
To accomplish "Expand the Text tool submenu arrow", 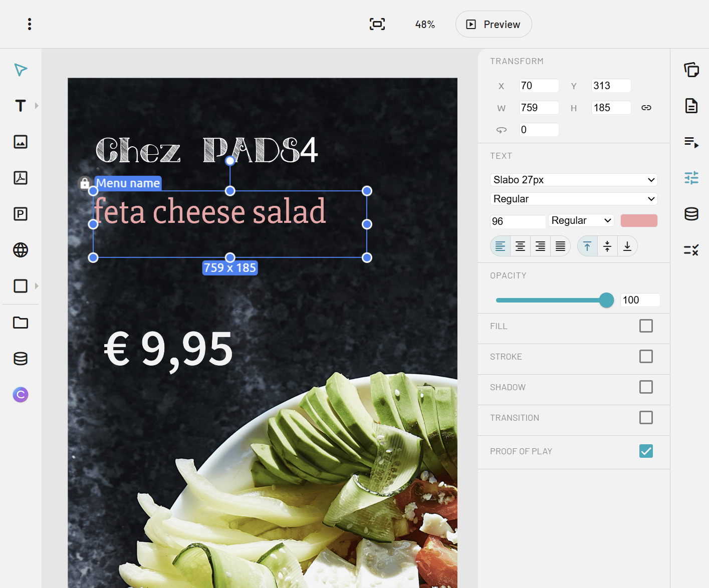I will tap(37, 106).
